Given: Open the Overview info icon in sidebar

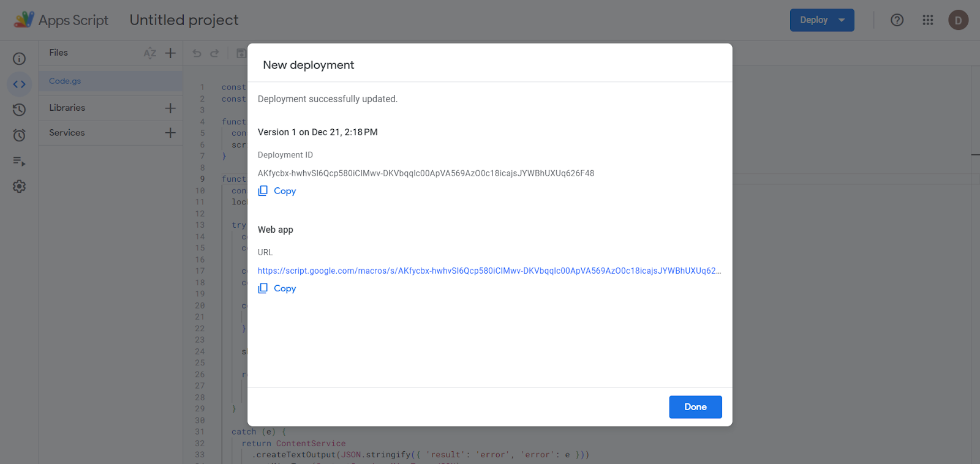Looking at the screenshot, I should tap(20, 59).
